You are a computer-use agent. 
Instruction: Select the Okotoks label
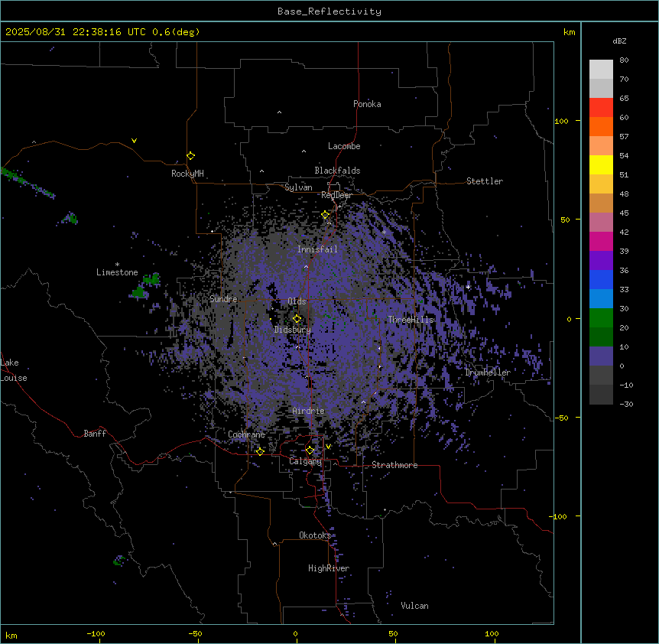pos(315,535)
